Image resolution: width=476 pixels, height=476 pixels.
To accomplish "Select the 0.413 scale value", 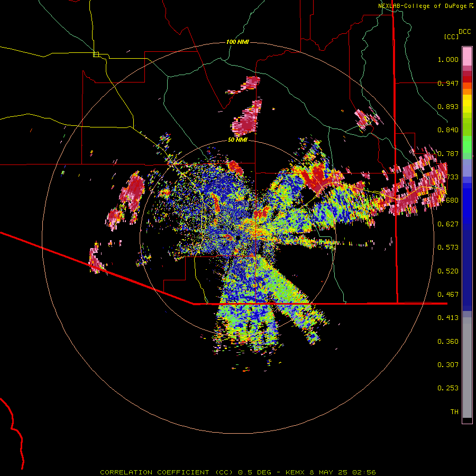I will pos(448,318).
